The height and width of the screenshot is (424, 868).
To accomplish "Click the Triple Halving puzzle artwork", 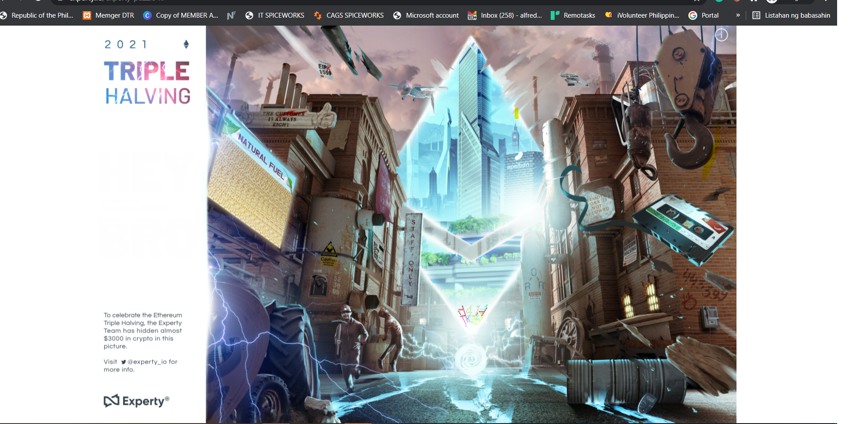I will click(x=471, y=224).
